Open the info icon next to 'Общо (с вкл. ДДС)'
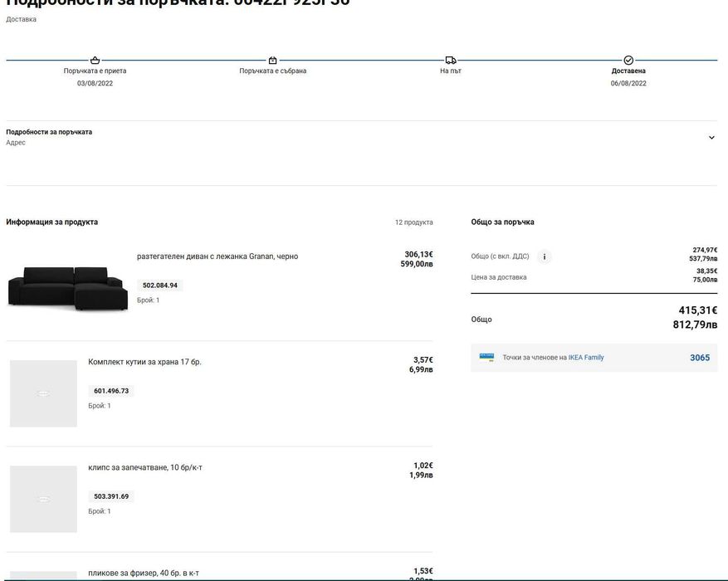The image size is (728, 581). tap(545, 256)
